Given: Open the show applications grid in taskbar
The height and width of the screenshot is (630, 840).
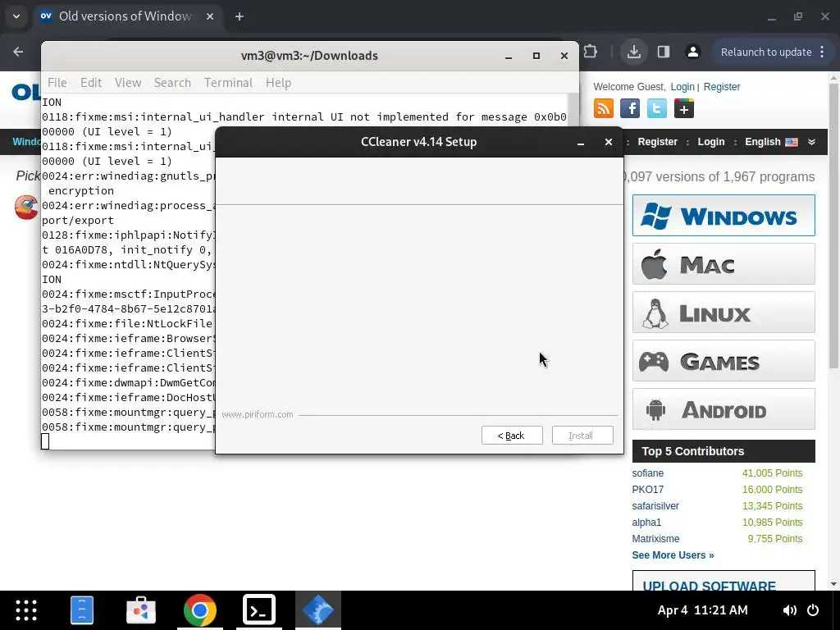Looking at the screenshot, I should (x=25, y=610).
